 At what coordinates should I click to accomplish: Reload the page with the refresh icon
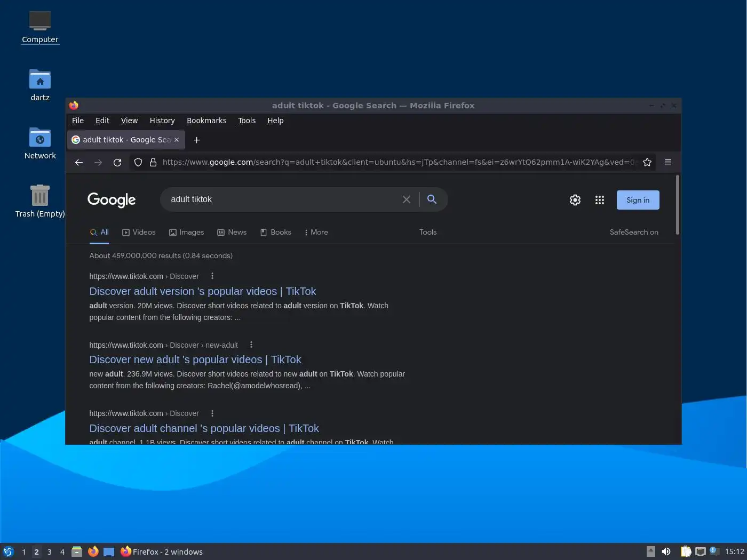coord(117,163)
